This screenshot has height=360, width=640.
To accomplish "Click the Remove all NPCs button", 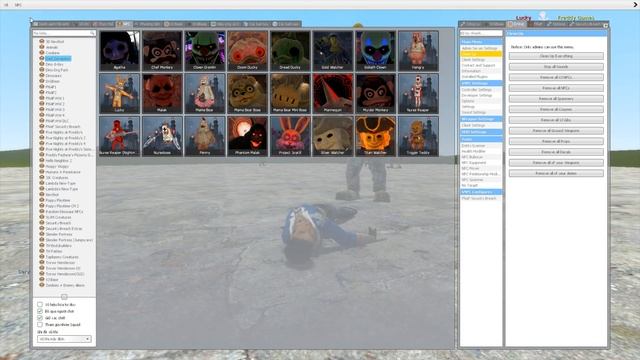I will (x=556, y=88).
